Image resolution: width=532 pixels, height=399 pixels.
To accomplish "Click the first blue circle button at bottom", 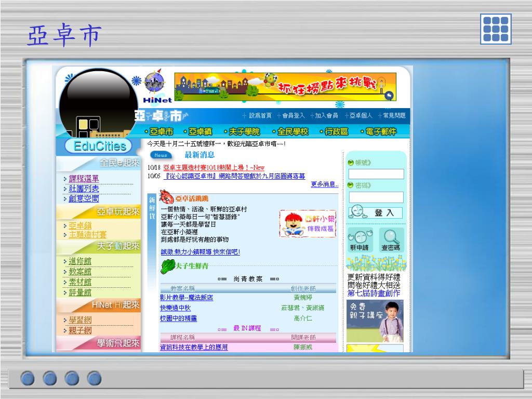I will click(28, 378).
